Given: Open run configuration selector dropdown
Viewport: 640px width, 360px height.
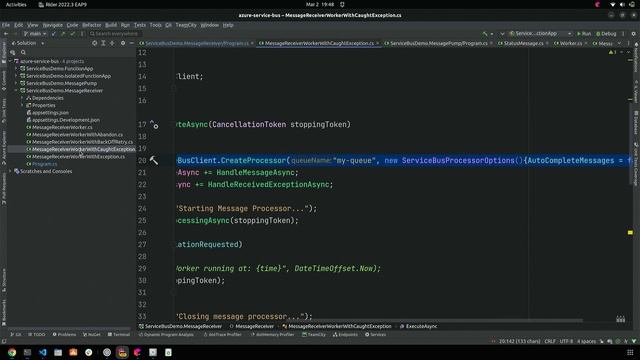Looking at the screenshot, I should pos(540,34).
